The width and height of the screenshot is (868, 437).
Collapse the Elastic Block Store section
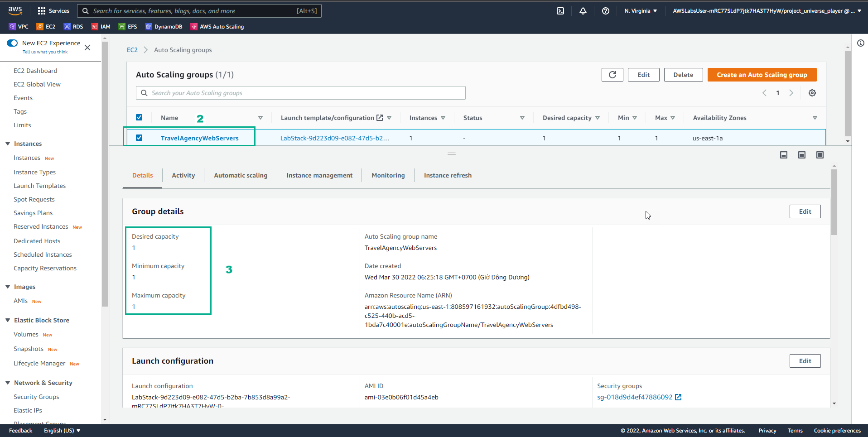tap(8, 320)
